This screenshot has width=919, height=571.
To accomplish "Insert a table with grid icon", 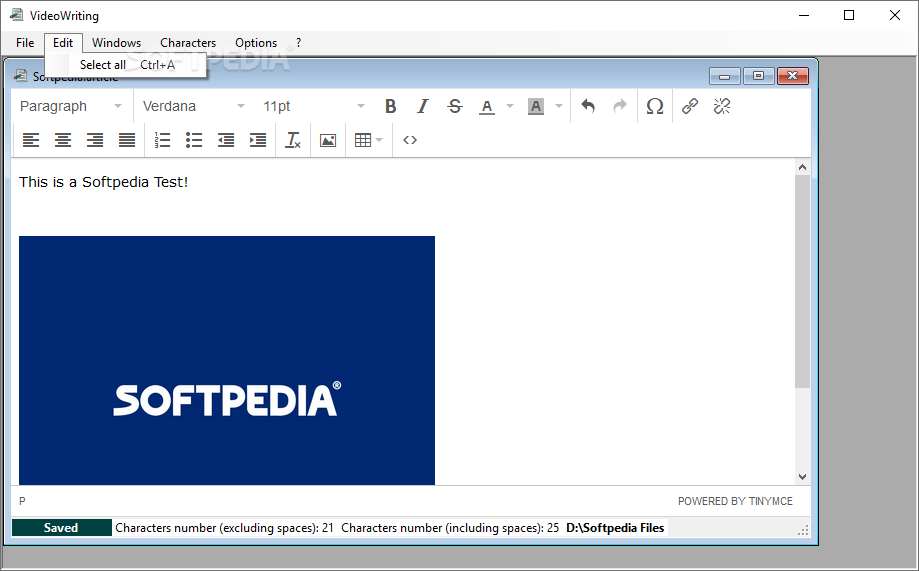I will 363,140.
